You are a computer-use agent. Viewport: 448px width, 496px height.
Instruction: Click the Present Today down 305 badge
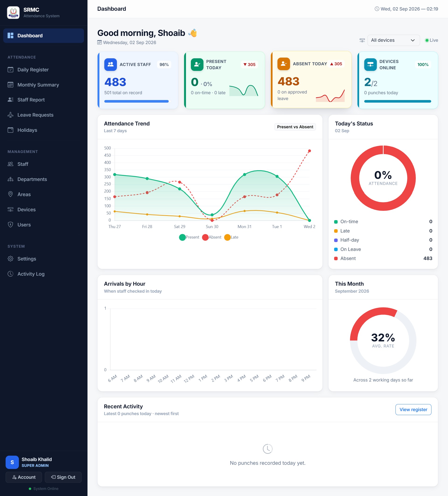pos(249,64)
